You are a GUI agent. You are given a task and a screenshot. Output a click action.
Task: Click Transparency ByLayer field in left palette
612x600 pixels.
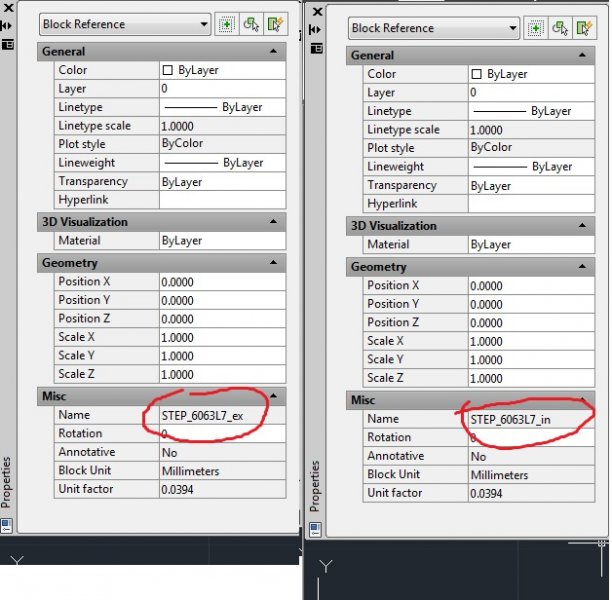[x=223, y=181]
